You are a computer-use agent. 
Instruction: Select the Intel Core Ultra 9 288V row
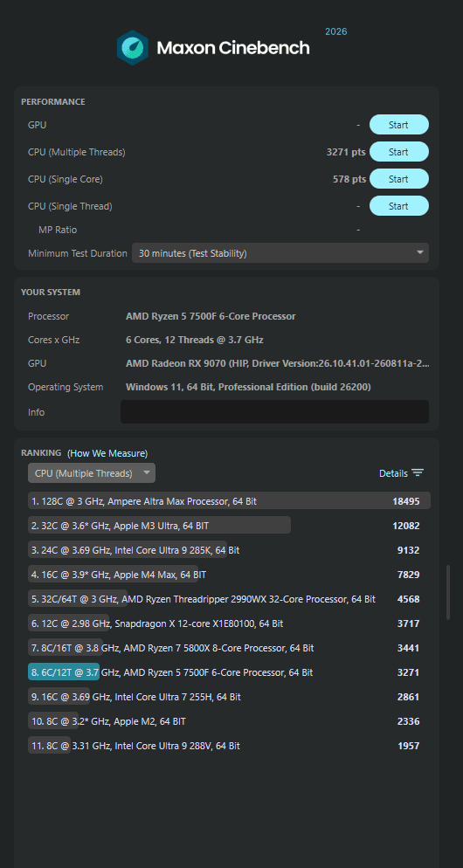click(229, 746)
